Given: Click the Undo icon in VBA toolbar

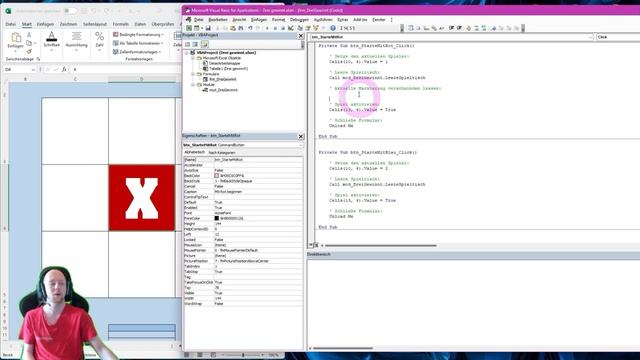Looking at the screenshot, I should click(250, 28).
